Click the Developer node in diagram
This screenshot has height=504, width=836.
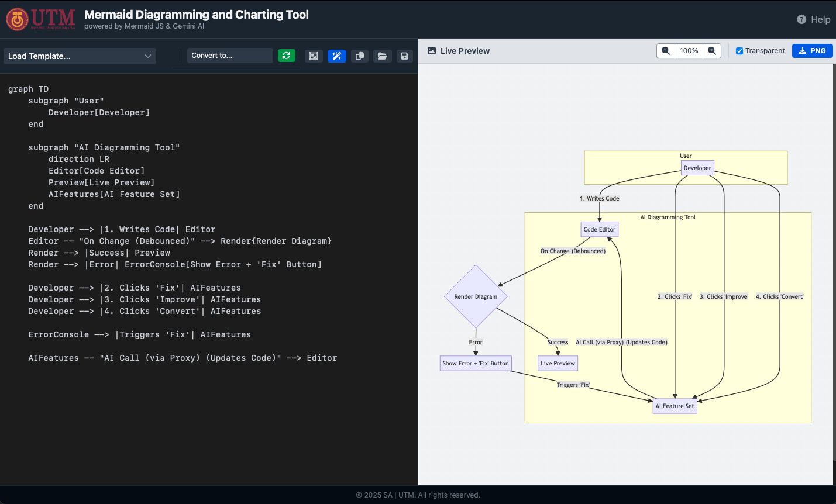[x=697, y=168]
